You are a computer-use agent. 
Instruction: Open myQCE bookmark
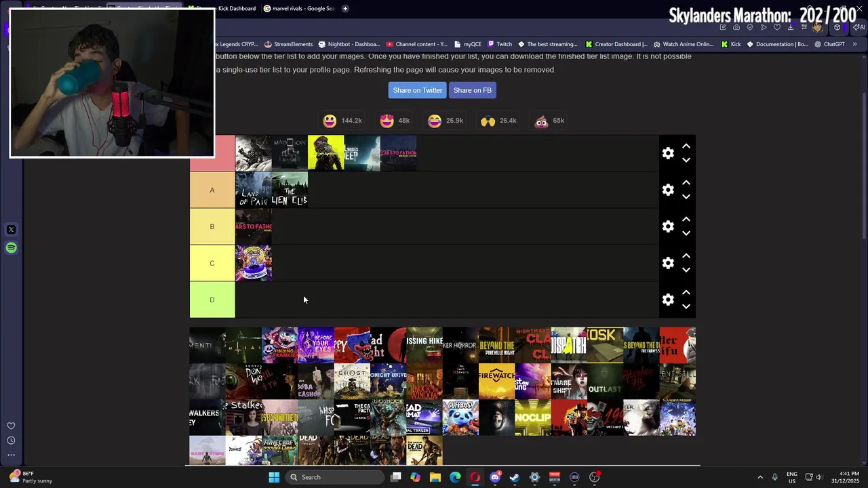[x=467, y=44]
